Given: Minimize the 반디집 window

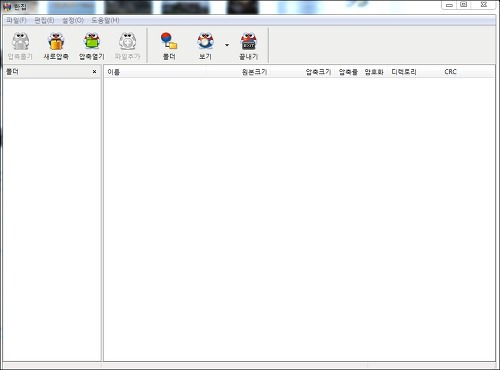Looking at the screenshot, I should coord(449,5).
